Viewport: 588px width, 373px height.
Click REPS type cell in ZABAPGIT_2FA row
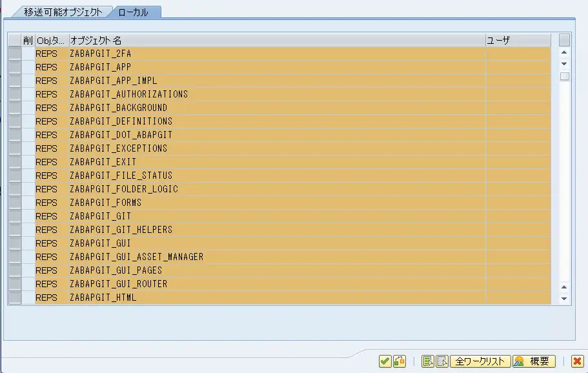click(52, 54)
